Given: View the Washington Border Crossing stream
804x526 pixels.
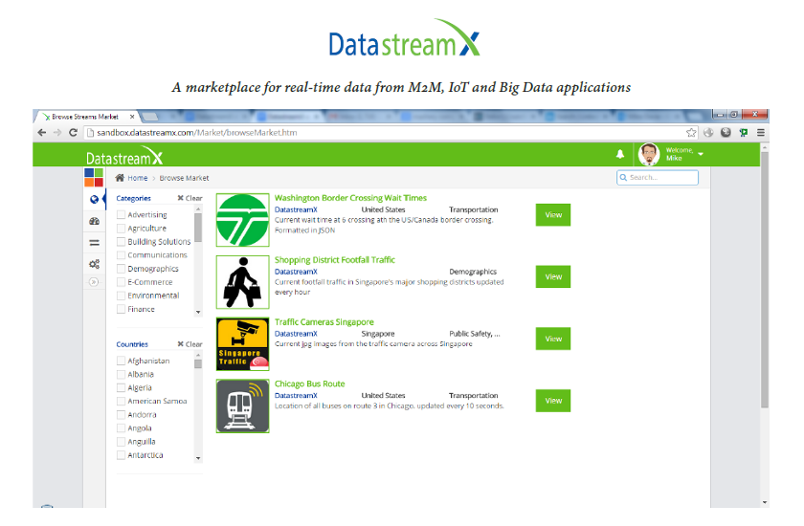Looking at the screenshot, I should [553, 215].
